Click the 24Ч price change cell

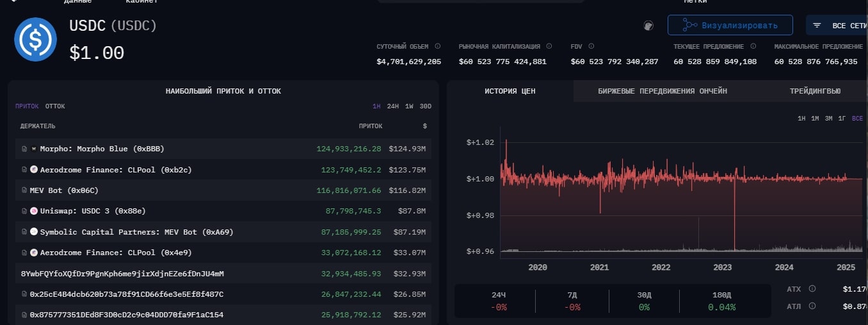point(497,301)
